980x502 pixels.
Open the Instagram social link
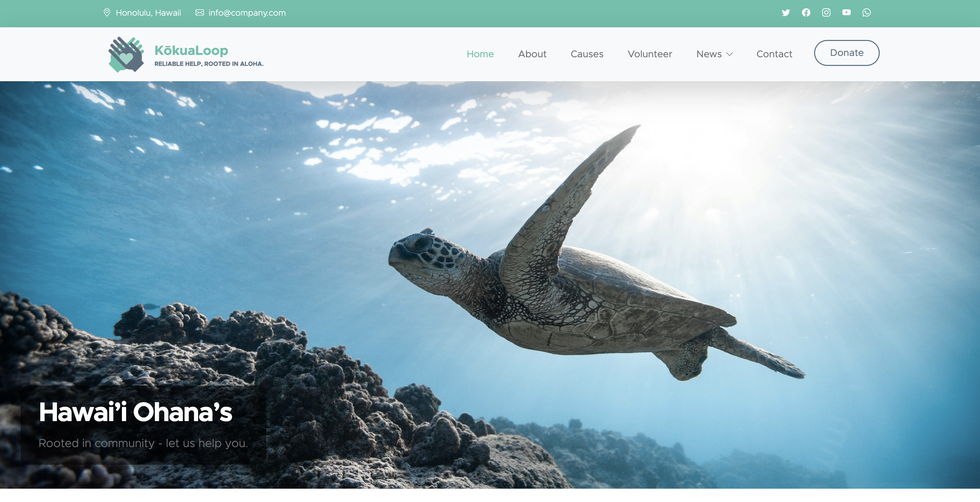[826, 13]
